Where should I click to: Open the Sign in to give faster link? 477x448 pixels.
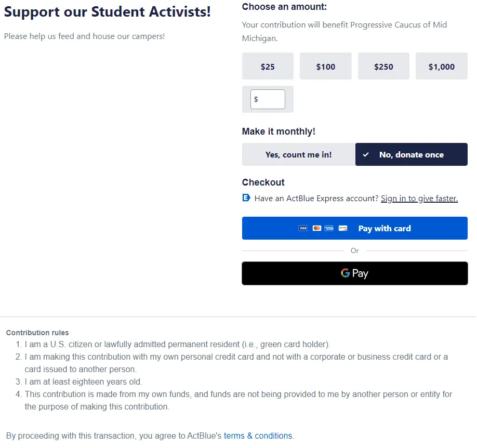(419, 198)
